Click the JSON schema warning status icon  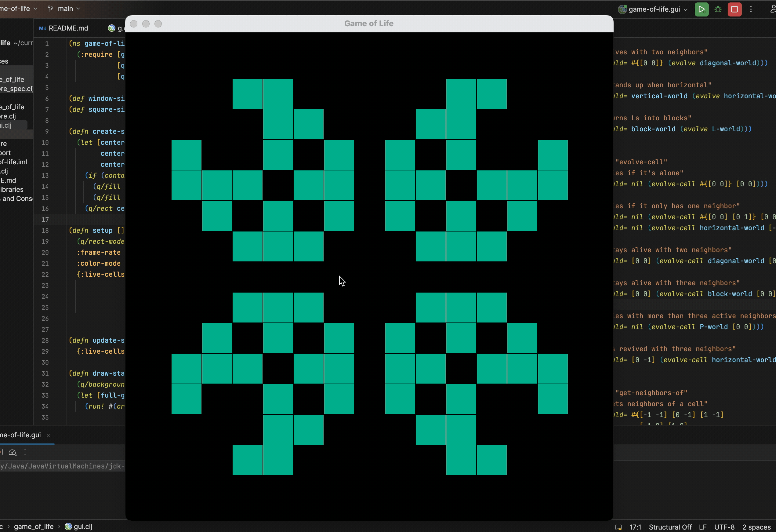pyautogui.click(x=618, y=527)
